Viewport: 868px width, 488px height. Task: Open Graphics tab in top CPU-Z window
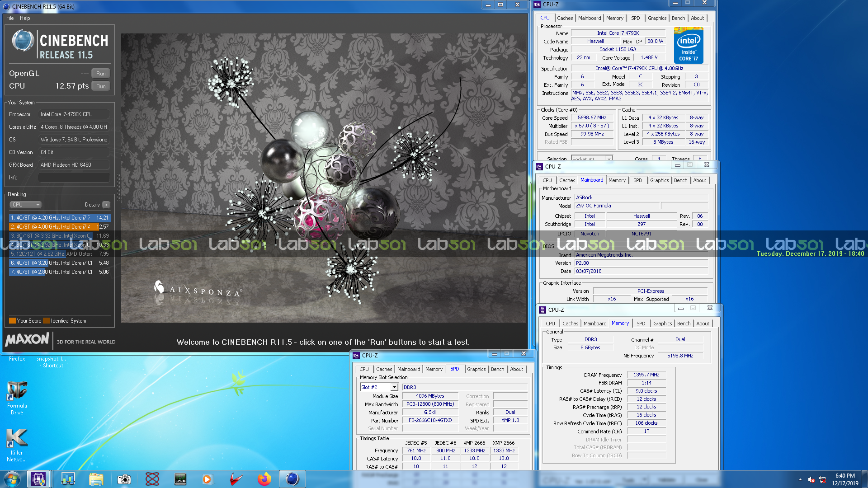tap(657, 18)
